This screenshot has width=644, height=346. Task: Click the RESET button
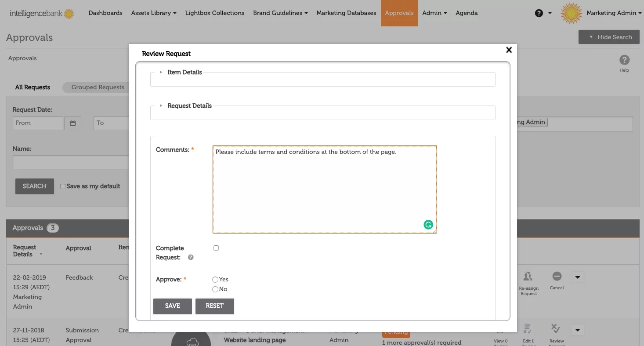[x=214, y=306]
